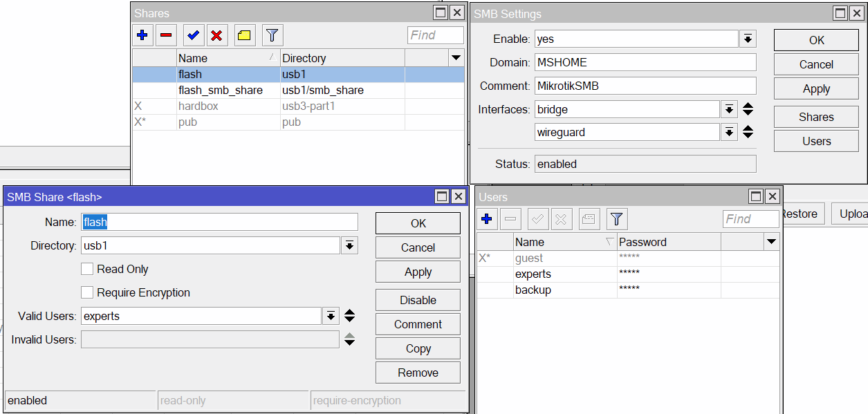
Task: Select the guest user row
Action: [628, 258]
